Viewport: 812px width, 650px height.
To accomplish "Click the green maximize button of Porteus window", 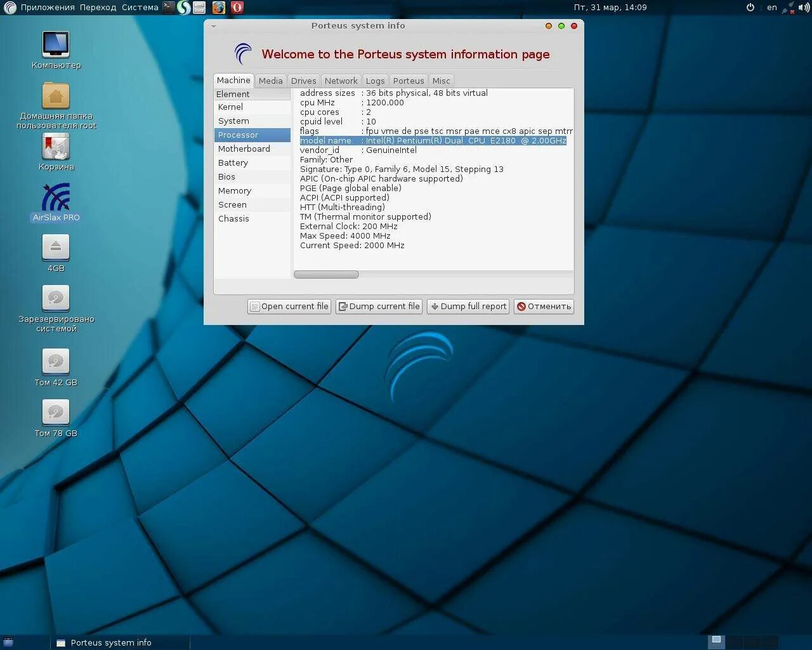I will tap(561, 26).
